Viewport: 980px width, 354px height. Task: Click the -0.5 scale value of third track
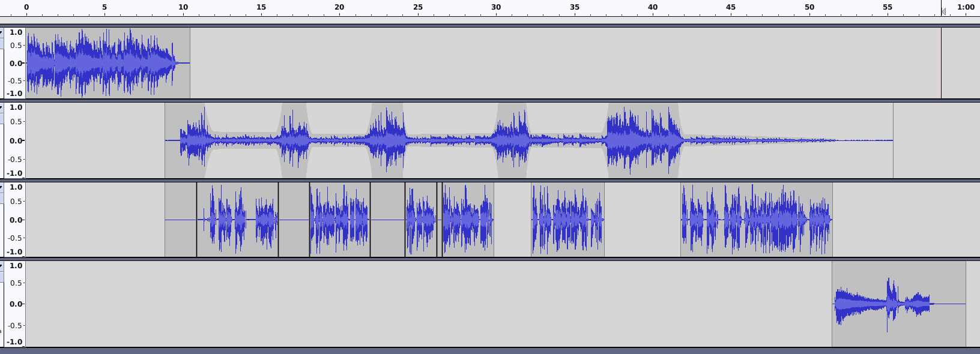pyautogui.click(x=15, y=238)
